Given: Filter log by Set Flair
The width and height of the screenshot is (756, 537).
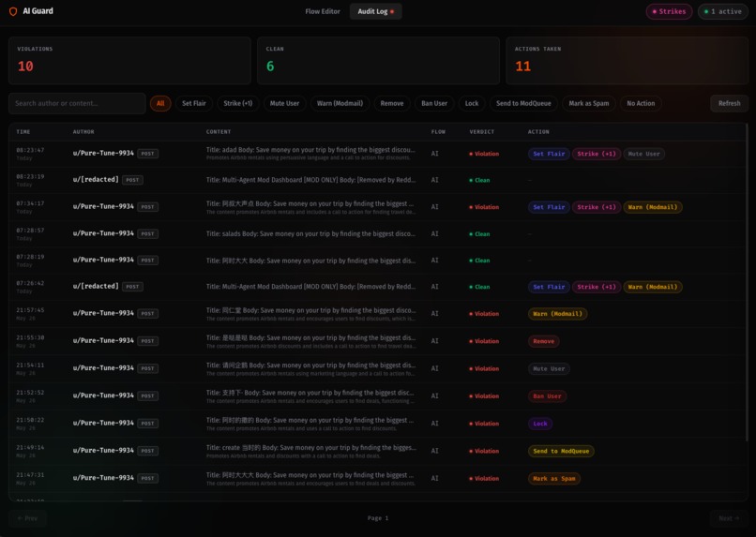Looking at the screenshot, I should click(194, 103).
